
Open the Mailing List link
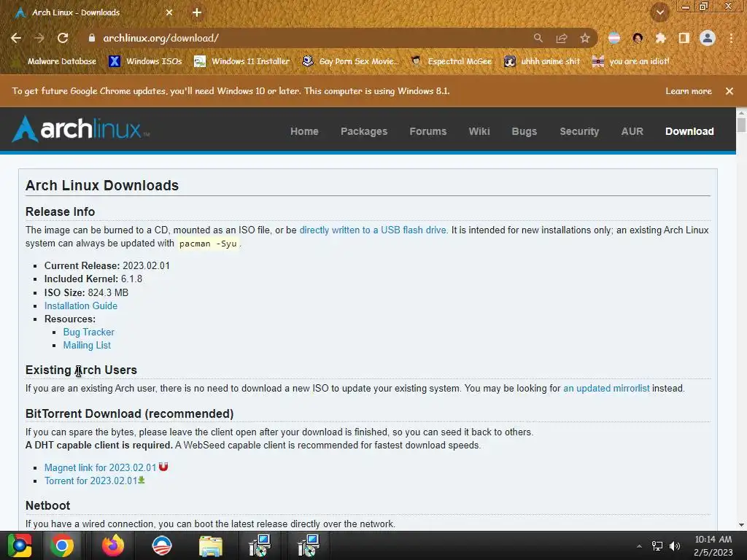[x=87, y=345]
